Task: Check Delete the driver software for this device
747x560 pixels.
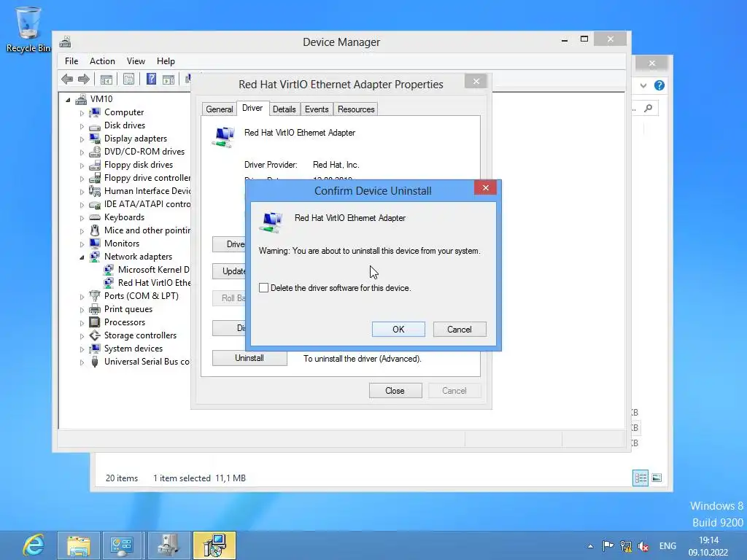Action: point(263,287)
